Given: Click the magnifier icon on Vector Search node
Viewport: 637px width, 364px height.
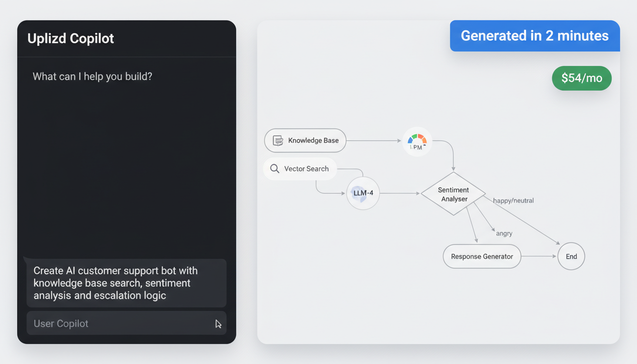Looking at the screenshot, I should tap(274, 169).
